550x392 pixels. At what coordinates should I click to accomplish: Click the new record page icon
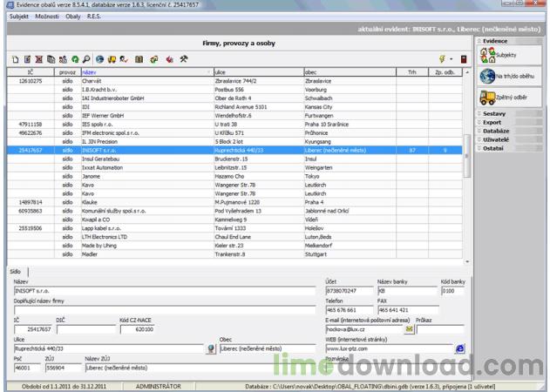[x=16, y=59]
